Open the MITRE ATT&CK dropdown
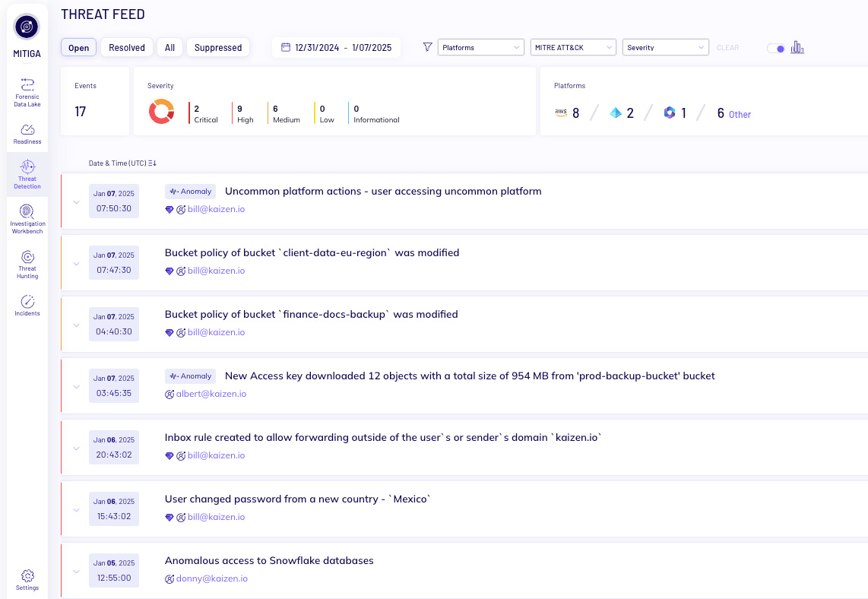 [x=573, y=47]
